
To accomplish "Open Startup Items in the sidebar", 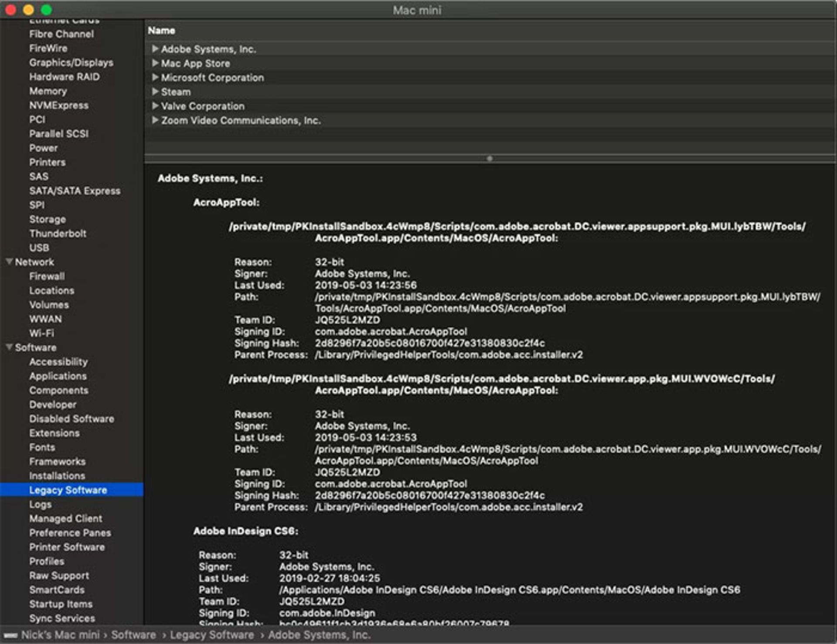I will coord(61,604).
